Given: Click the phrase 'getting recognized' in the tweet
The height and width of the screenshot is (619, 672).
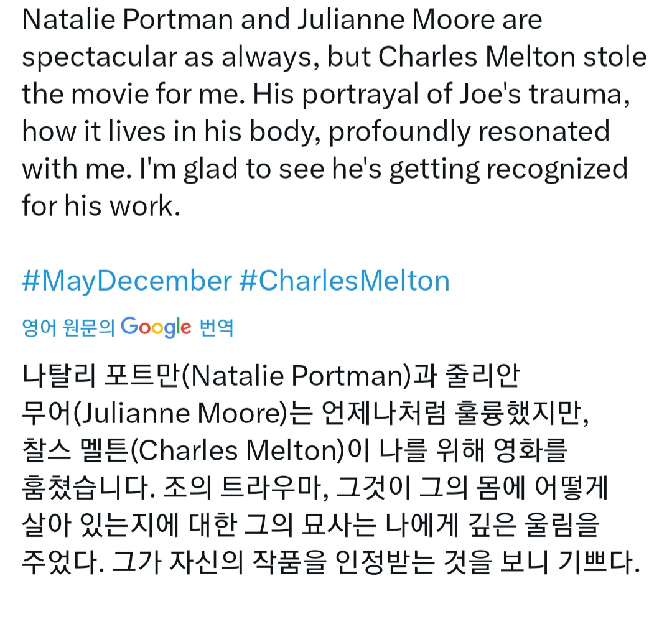Looking at the screenshot, I should (x=508, y=169).
